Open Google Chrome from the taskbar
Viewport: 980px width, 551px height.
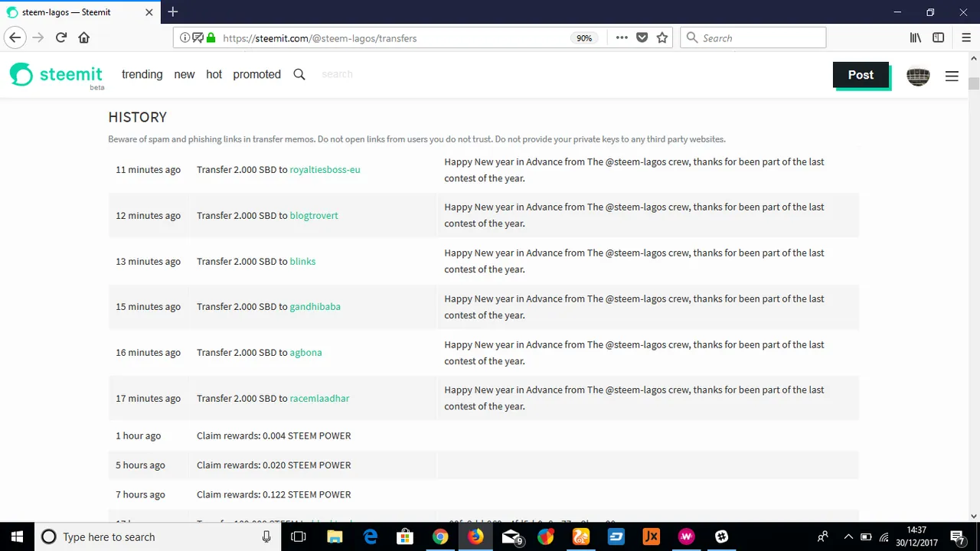click(440, 536)
